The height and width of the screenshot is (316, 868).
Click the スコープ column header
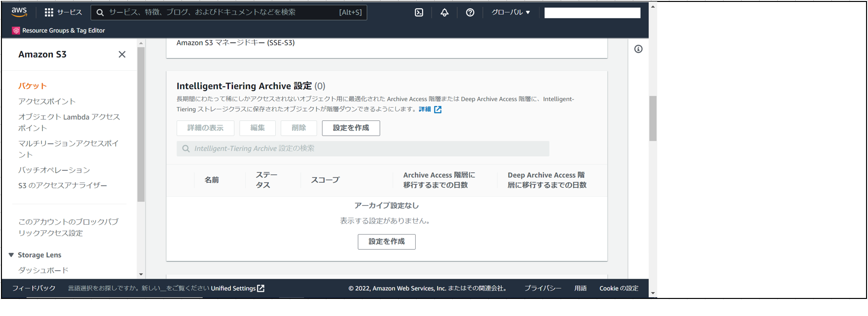pyautogui.click(x=325, y=180)
